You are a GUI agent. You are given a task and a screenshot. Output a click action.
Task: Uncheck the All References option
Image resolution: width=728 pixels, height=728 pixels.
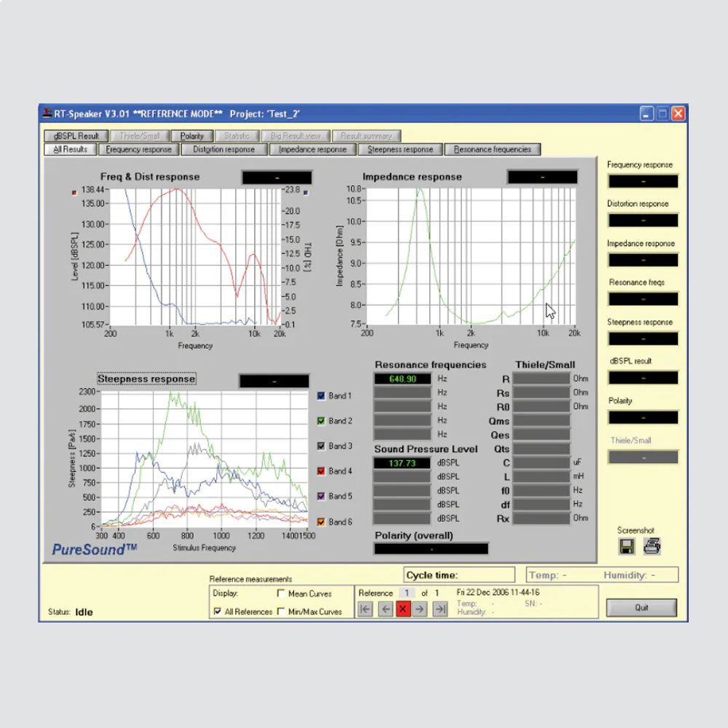pos(216,612)
